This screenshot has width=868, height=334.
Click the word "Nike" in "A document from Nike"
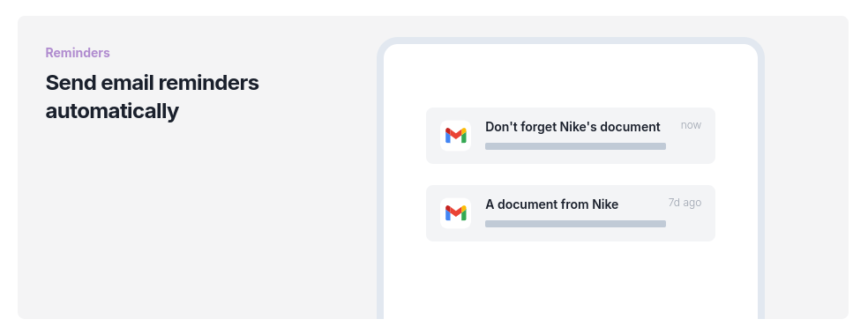[605, 204]
